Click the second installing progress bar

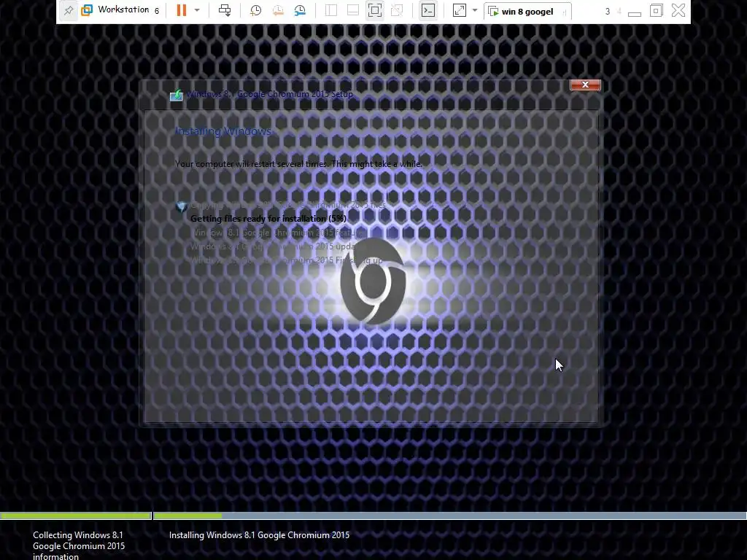[x=449, y=516]
